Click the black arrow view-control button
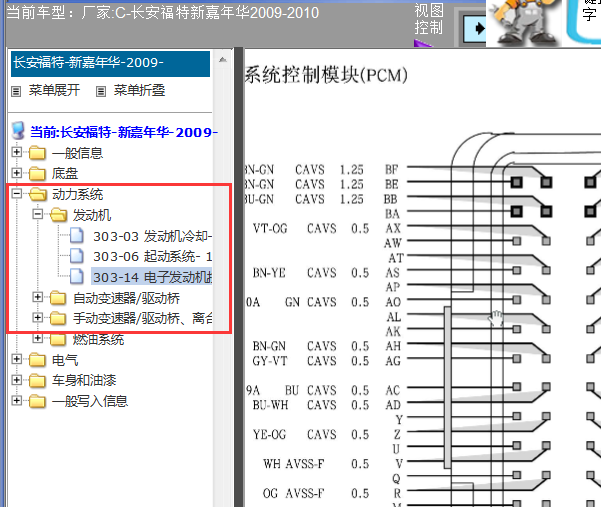This screenshot has width=601, height=507. pyautogui.click(x=474, y=29)
